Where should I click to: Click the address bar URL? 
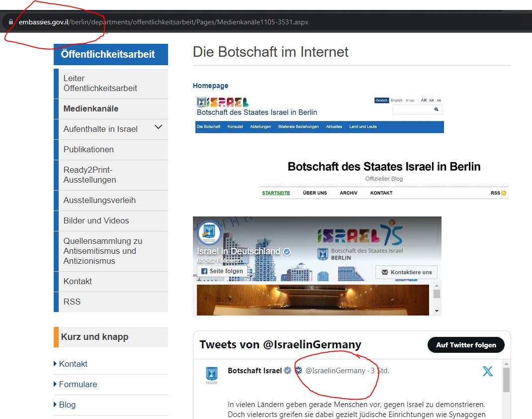pyautogui.click(x=164, y=22)
